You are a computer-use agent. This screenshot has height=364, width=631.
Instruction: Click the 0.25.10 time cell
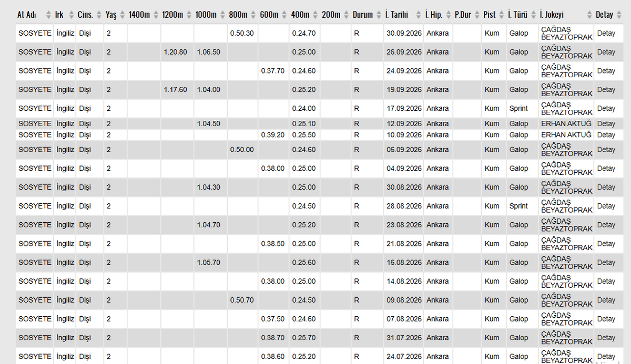(x=304, y=123)
